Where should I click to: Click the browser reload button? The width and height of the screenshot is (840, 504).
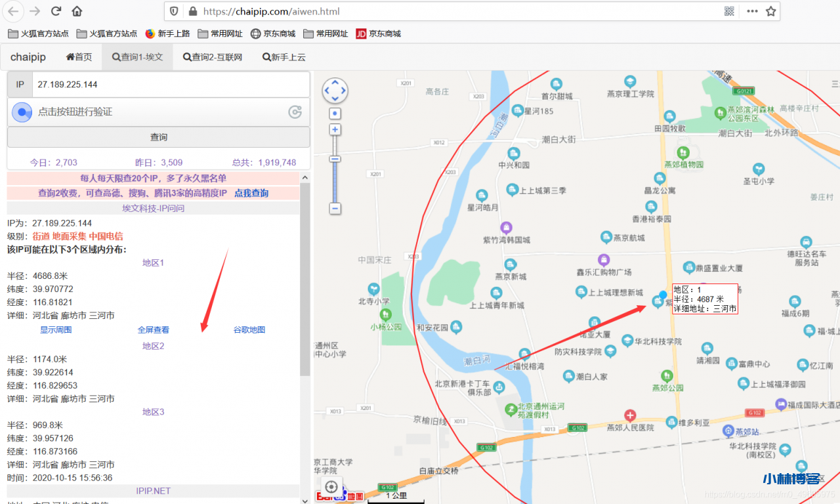[x=56, y=11]
